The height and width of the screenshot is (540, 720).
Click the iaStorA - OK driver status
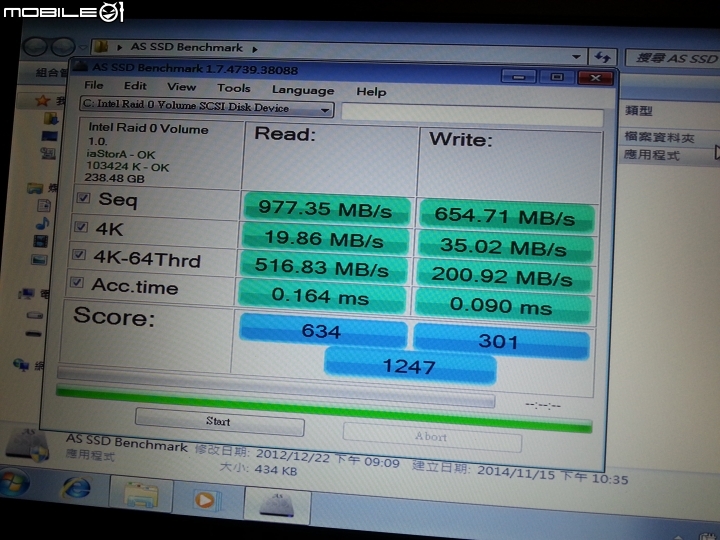point(121,154)
